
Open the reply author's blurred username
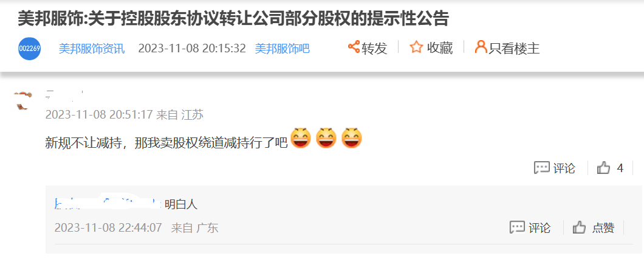coord(108,204)
